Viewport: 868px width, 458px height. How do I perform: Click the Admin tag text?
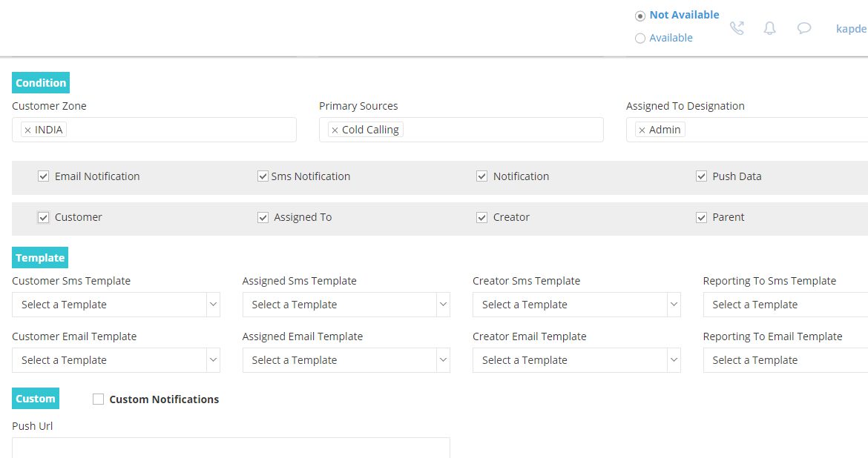[x=664, y=130]
